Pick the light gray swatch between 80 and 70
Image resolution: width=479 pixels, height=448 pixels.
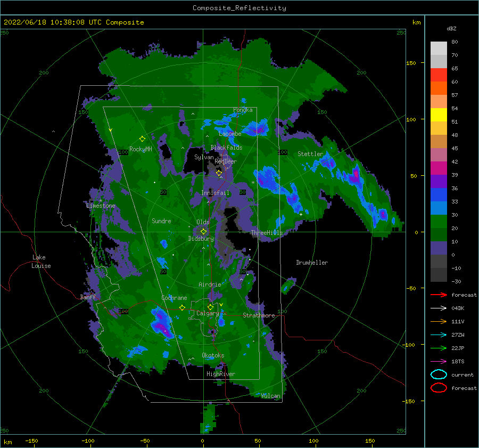pos(439,48)
